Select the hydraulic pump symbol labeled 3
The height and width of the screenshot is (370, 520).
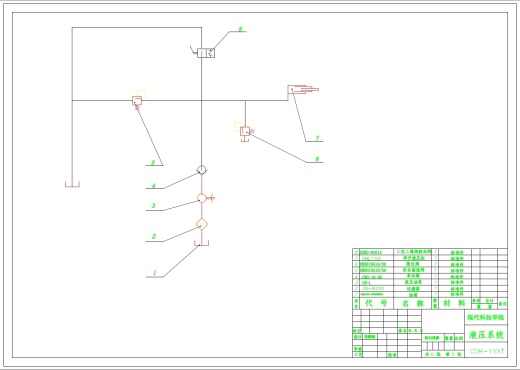pos(202,198)
